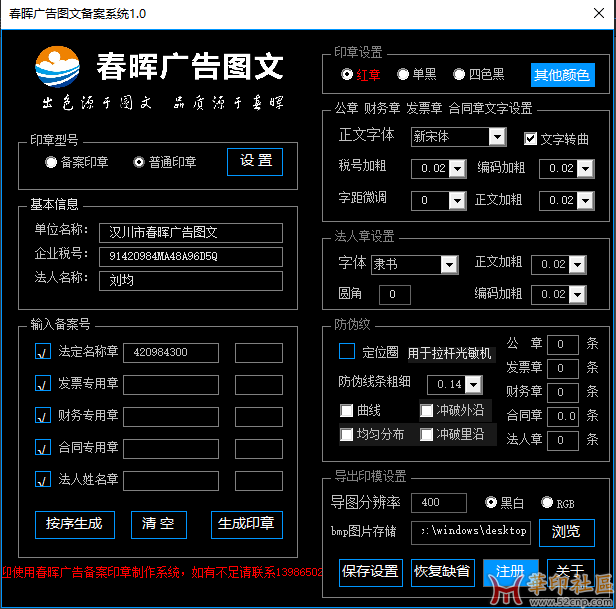Click the 法人姓名章 number input field
Viewport: 616px width, 609px height.
[x=171, y=481]
